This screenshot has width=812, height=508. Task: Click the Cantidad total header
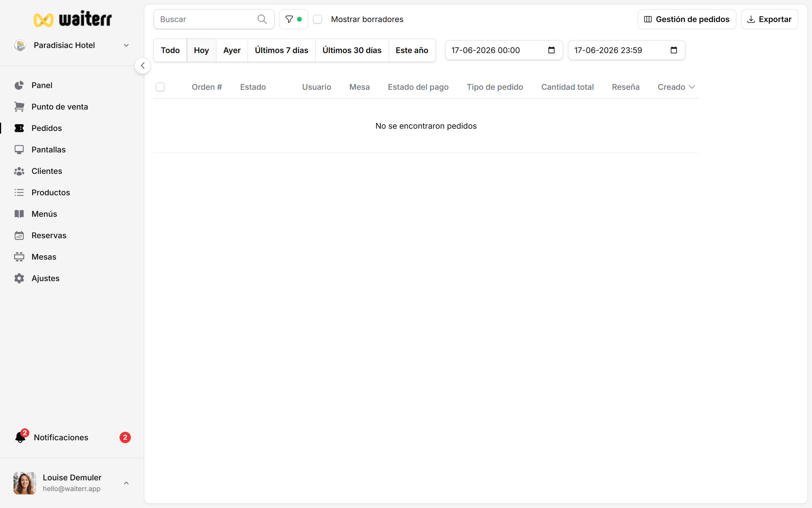pos(567,87)
